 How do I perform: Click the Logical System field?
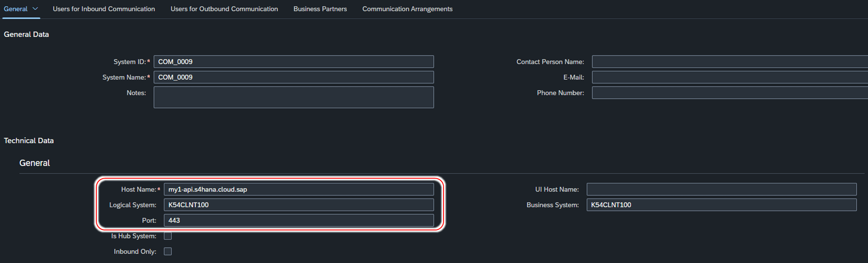pos(299,205)
